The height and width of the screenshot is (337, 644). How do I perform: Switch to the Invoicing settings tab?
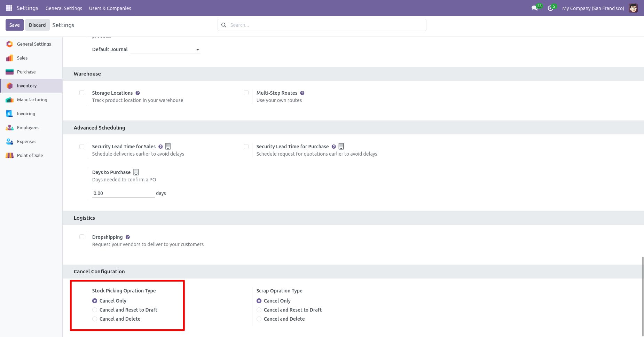(31, 113)
